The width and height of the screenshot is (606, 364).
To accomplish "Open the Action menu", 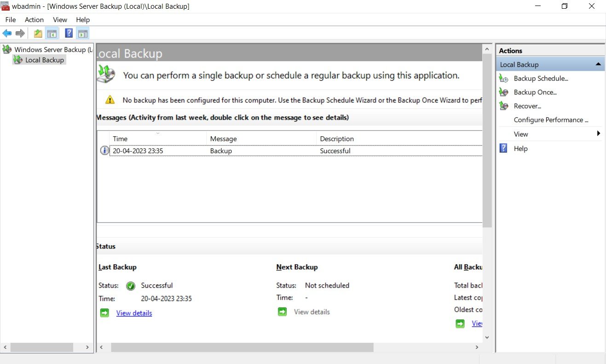I will click(35, 20).
